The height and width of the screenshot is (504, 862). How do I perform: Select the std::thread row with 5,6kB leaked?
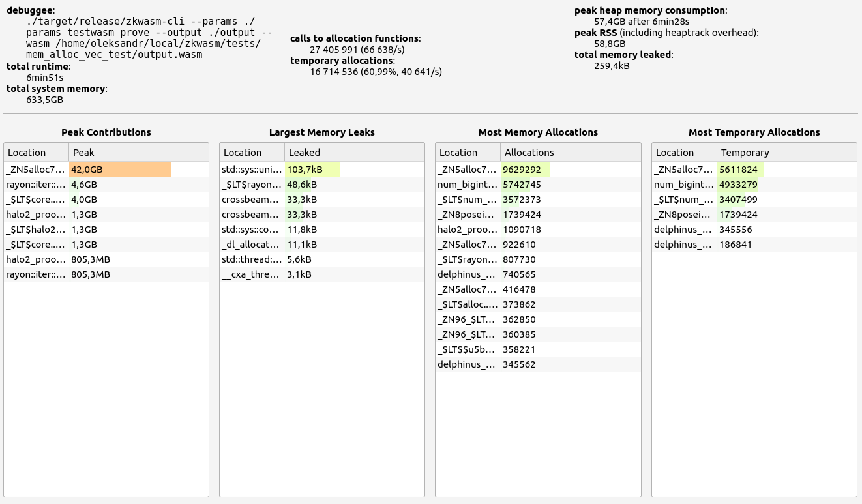252,259
